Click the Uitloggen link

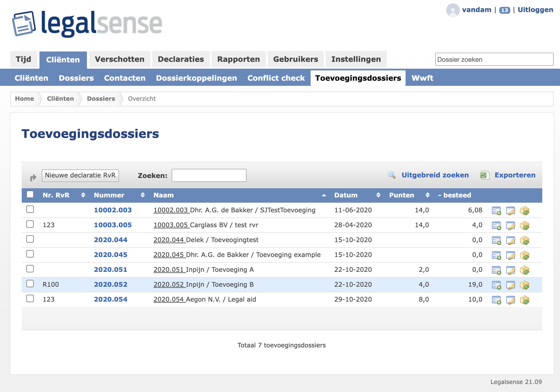point(535,9)
